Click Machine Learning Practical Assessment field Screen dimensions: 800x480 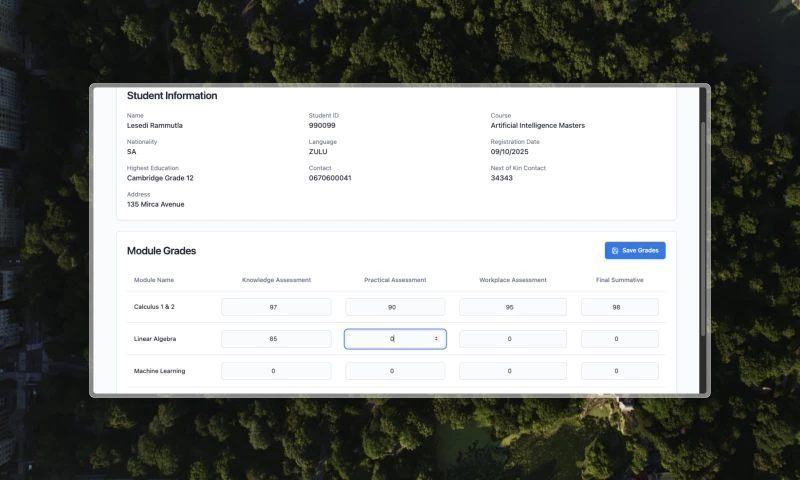395,371
